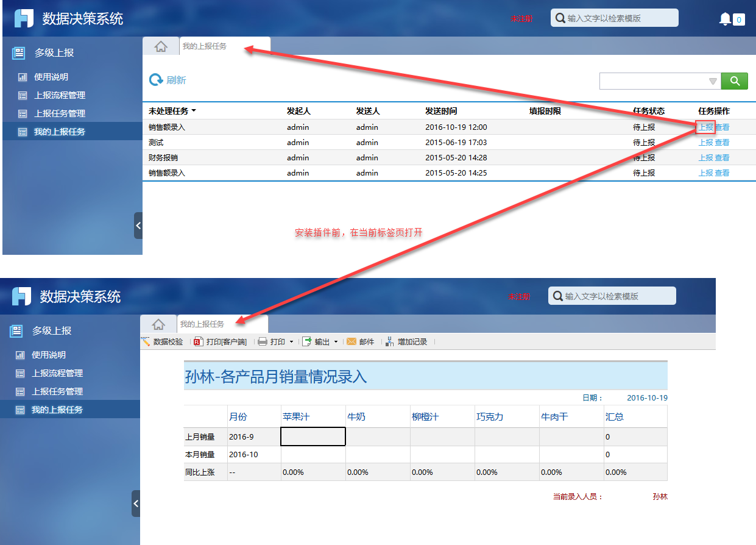This screenshot has width=756, height=545.
Task: Focus the template search box in the report form window header
Action: [x=612, y=296]
